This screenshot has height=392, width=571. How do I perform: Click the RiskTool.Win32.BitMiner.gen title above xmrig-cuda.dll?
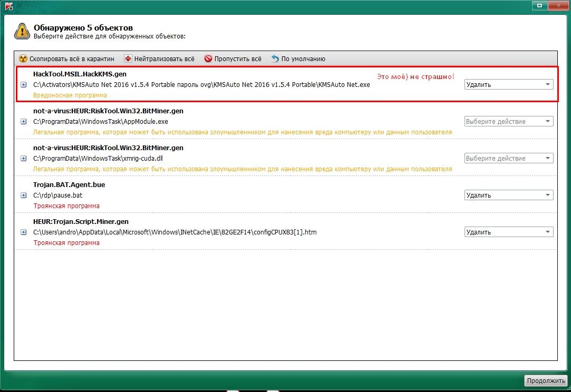tap(108, 148)
